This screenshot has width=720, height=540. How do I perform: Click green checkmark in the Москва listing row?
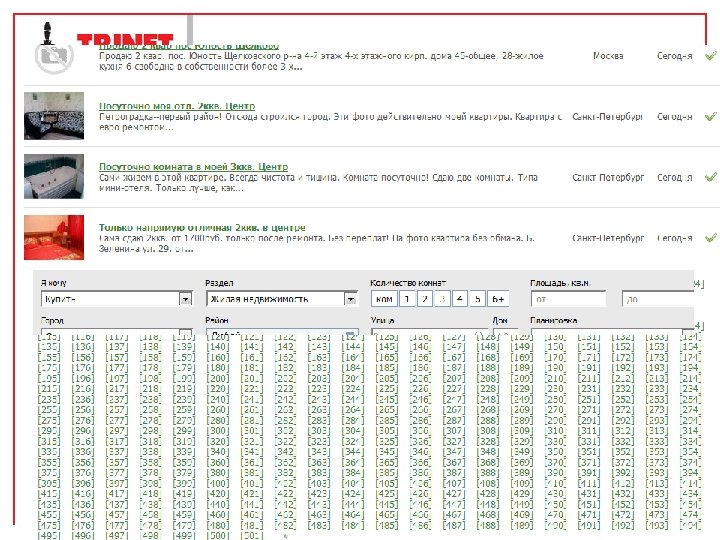click(710, 56)
